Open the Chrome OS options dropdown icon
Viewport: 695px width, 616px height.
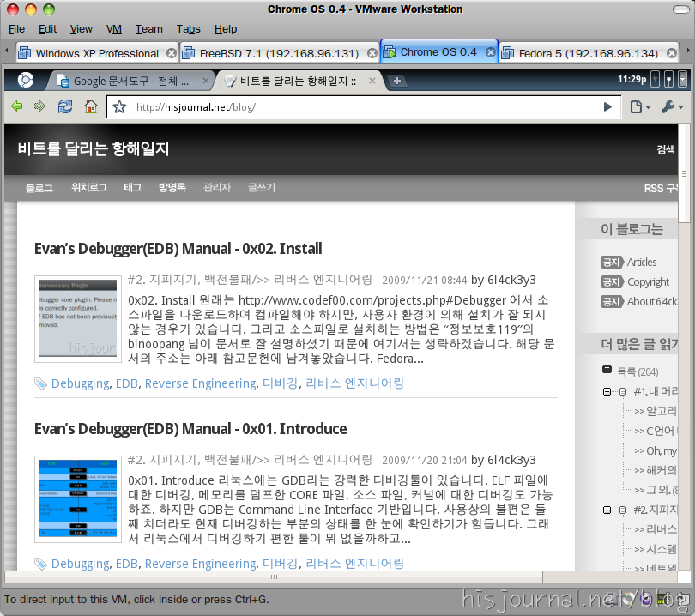pos(683,80)
